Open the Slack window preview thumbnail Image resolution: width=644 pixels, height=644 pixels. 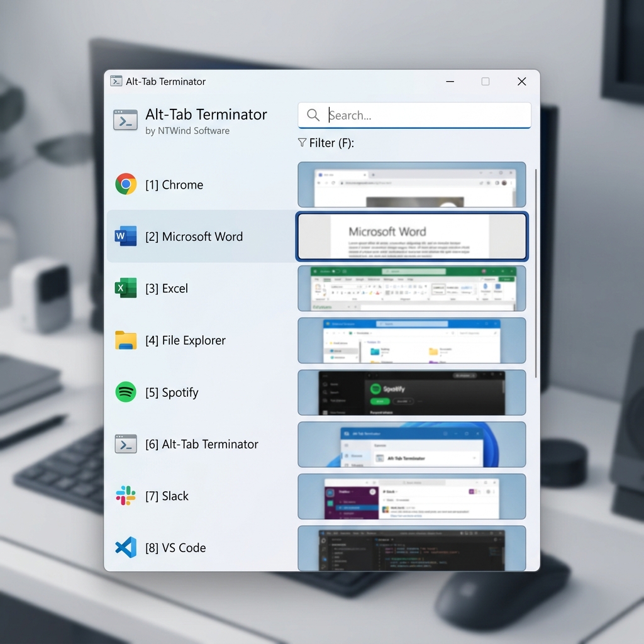(411, 496)
